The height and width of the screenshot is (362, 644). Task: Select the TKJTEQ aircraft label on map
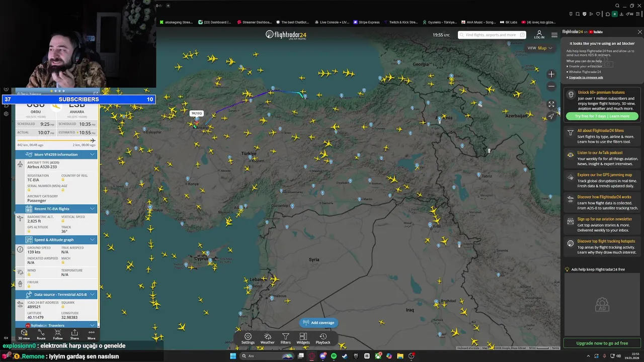pos(196,114)
